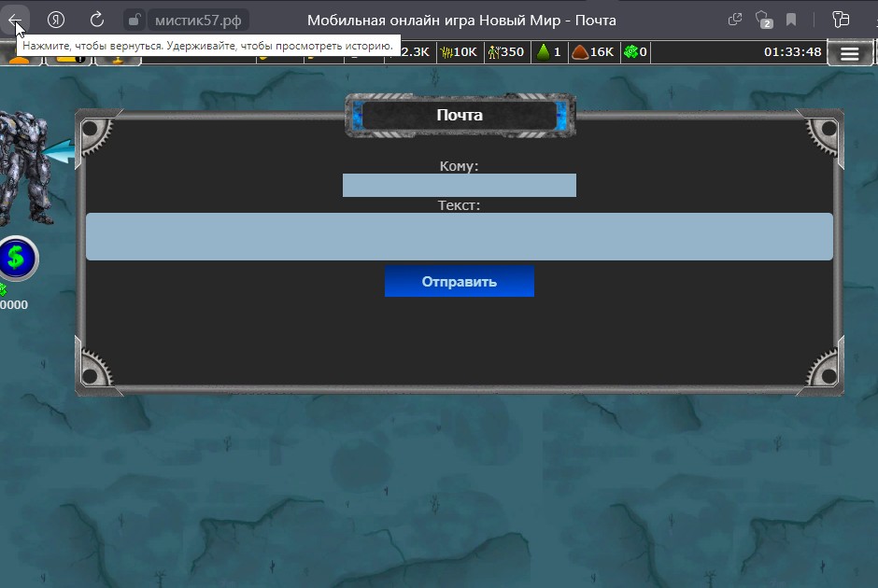
Task: Open the browser side panel icon
Action: (841, 20)
